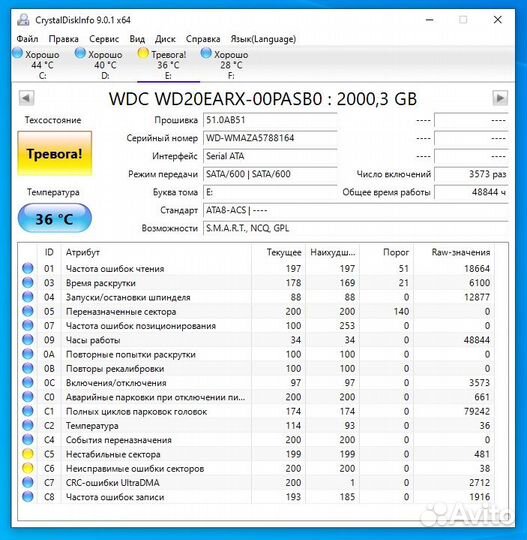Select the Переназначенные сектора row

(x=257, y=311)
